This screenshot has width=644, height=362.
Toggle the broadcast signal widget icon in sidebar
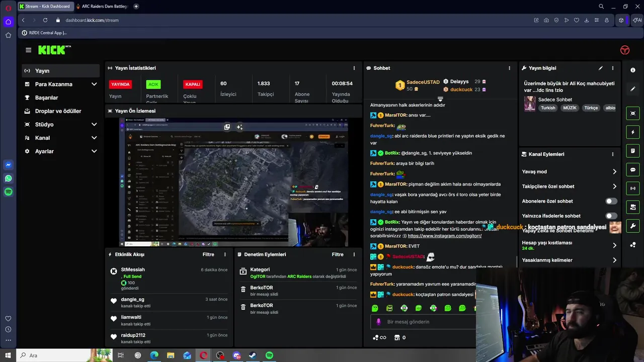point(633,188)
